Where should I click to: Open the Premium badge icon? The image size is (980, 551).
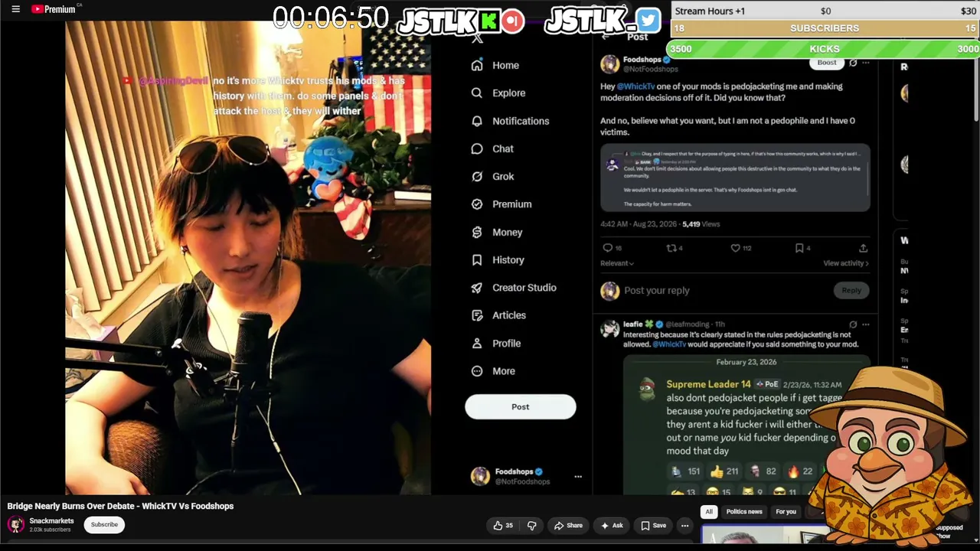click(477, 204)
